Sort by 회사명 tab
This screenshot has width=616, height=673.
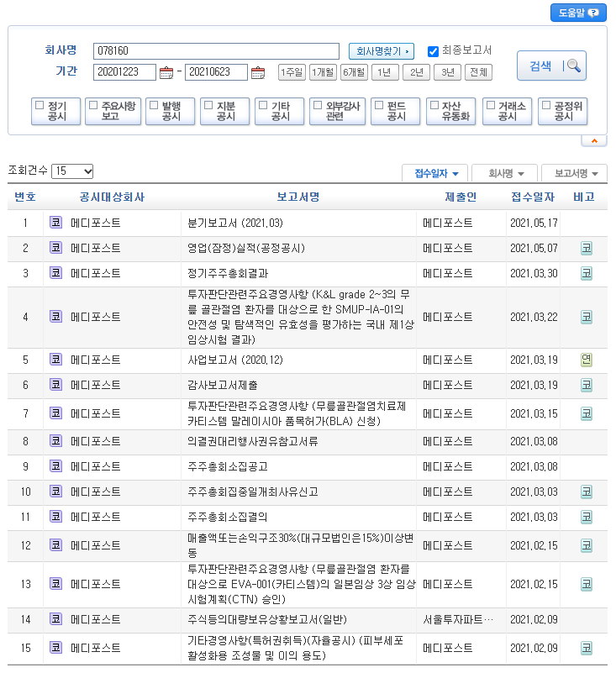[505, 173]
